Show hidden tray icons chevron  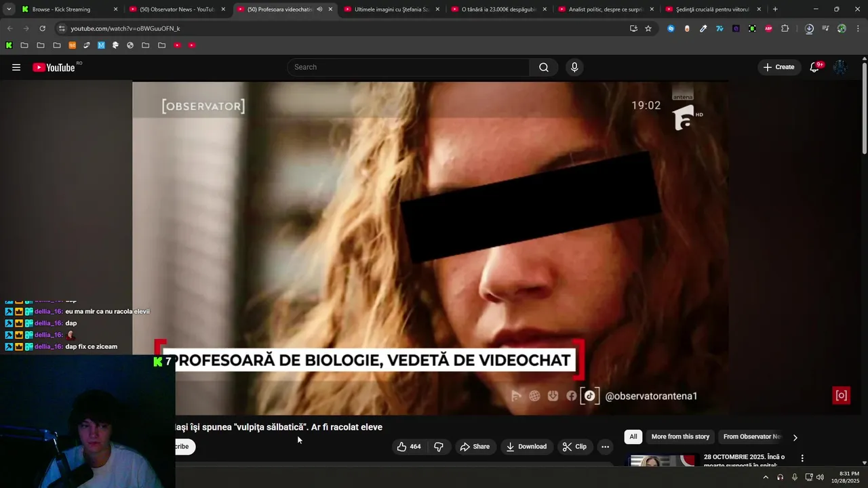click(x=766, y=477)
